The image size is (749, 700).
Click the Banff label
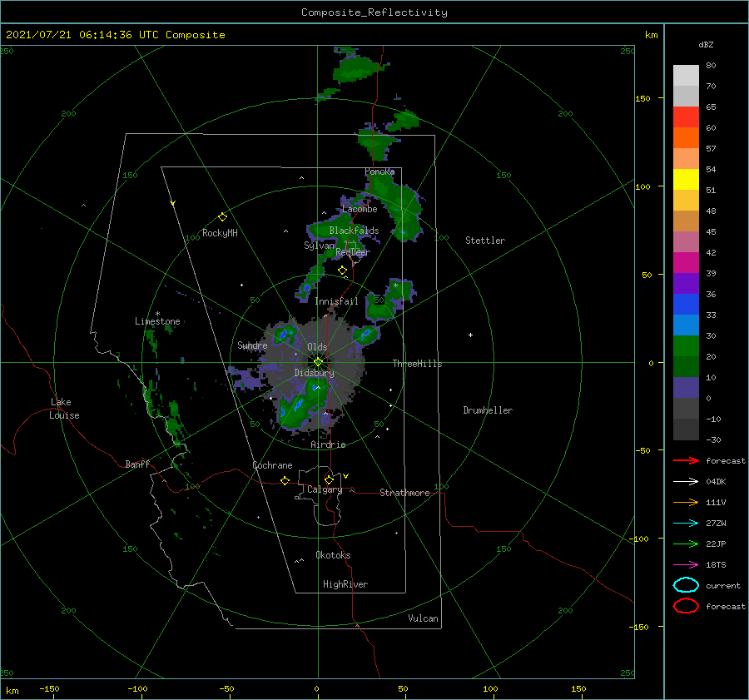click(137, 464)
